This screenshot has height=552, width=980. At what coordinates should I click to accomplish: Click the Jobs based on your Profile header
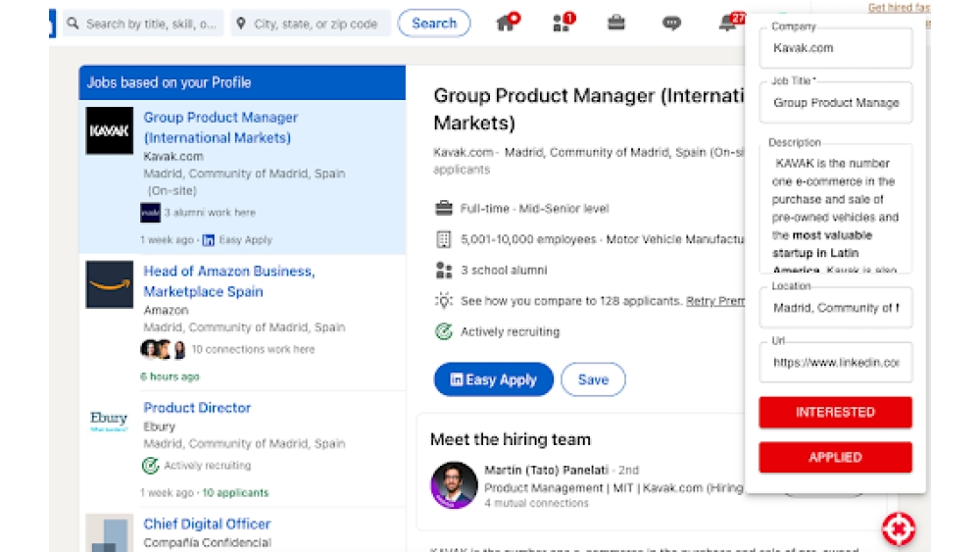click(x=242, y=82)
